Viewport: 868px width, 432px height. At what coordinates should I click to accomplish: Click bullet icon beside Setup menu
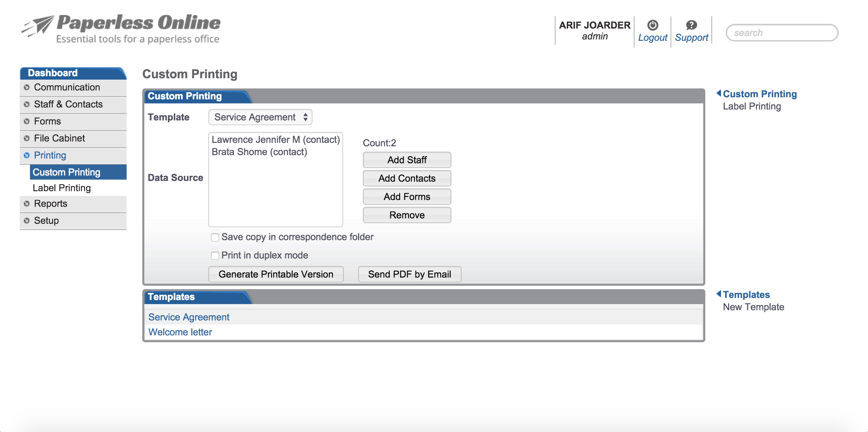click(27, 221)
